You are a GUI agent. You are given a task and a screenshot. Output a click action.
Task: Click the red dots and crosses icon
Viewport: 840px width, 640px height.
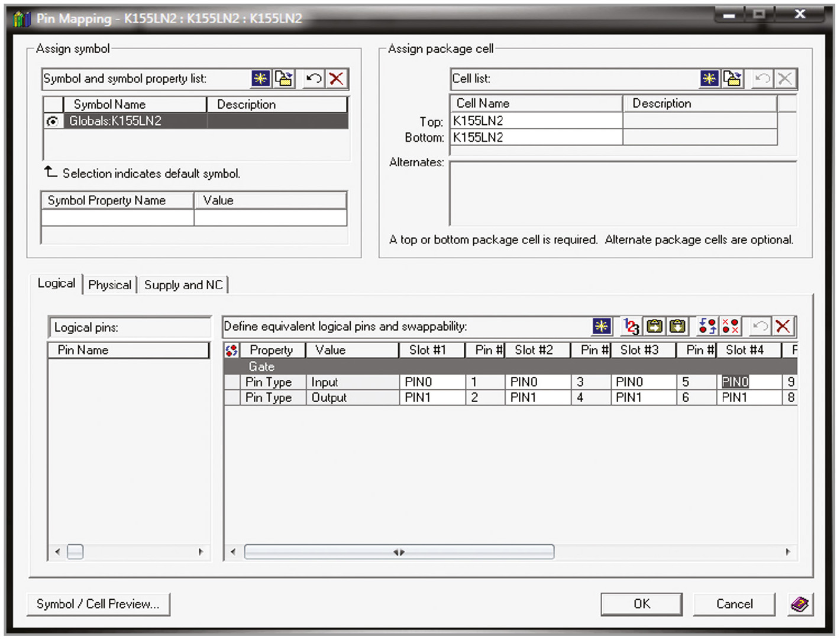click(731, 327)
